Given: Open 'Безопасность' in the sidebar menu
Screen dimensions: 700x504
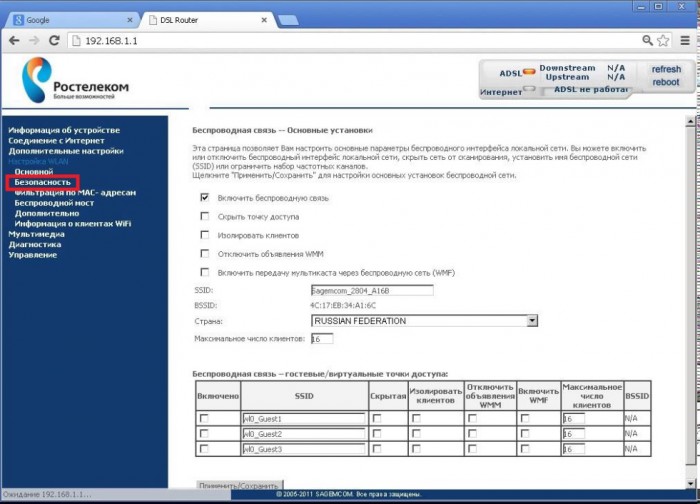Looking at the screenshot, I should (43, 182).
